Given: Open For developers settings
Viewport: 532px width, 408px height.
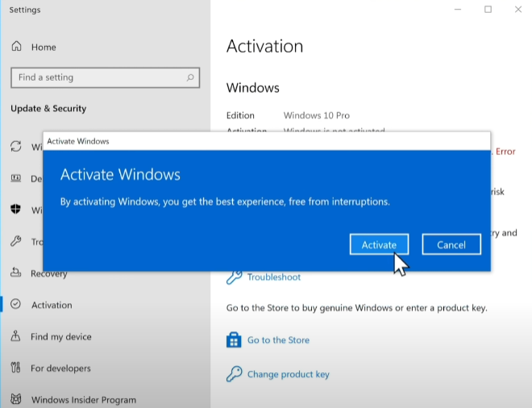Looking at the screenshot, I should [x=60, y=368].
